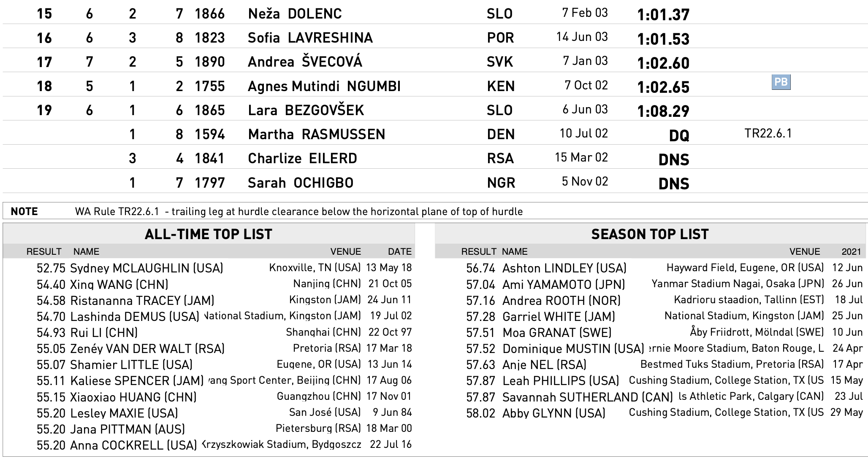The image size is (868, 458).
Task: Click the 52.75 all-time best result
Action: (x=51, y=268)
